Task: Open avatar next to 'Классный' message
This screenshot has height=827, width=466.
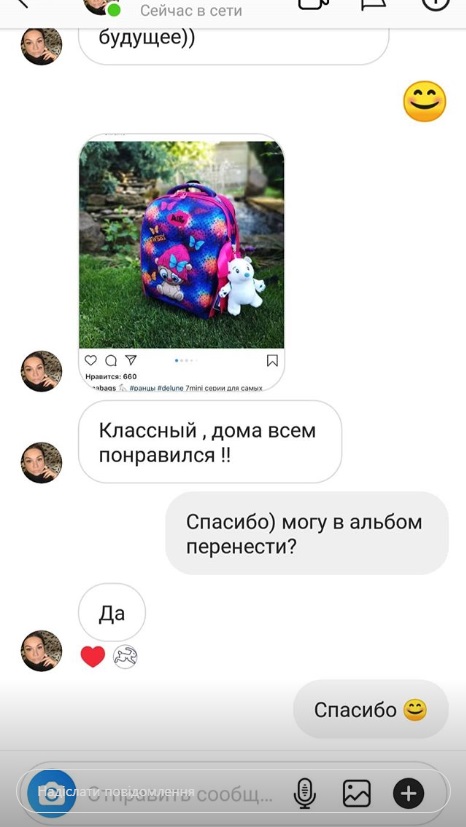Action: (42, 463)
